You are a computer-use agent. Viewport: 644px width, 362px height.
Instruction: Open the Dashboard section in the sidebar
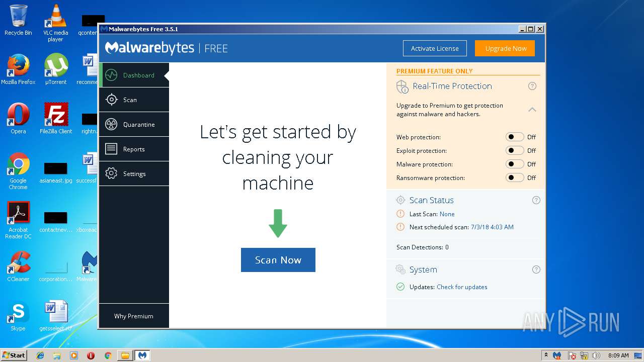[x=134, y=75]
